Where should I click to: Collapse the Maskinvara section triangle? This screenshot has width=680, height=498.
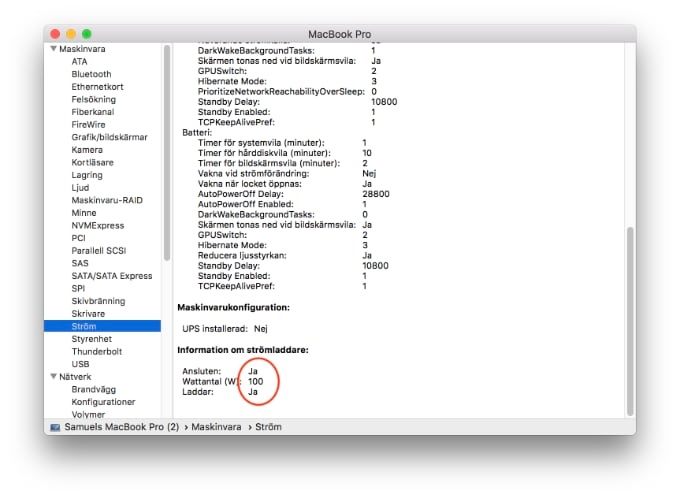(x=52, y=48)
